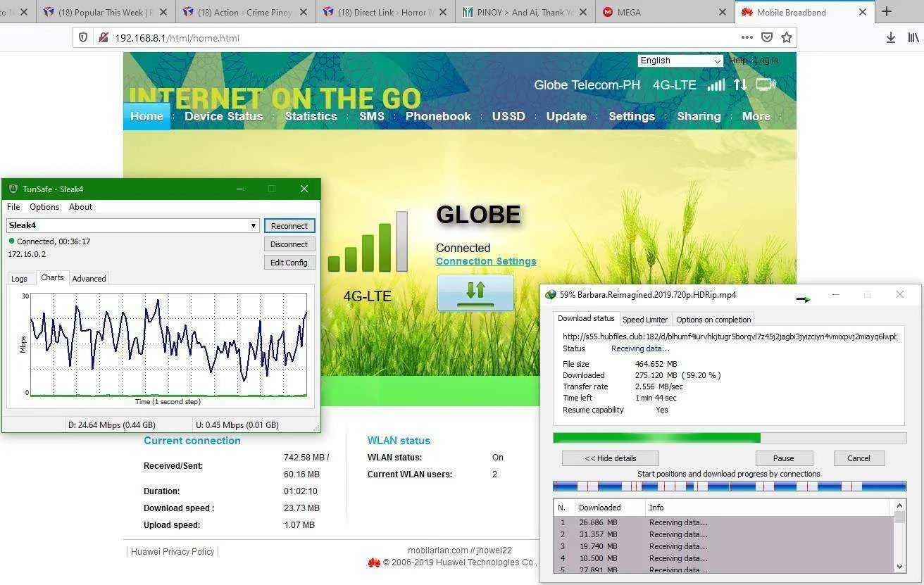Click the Hide details button
The height and width of the screenshot is (585, 924).
(x=611, y=458)
